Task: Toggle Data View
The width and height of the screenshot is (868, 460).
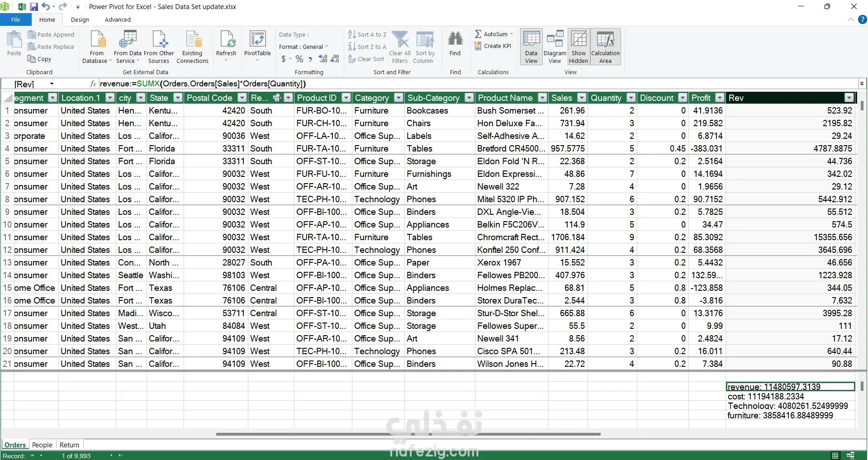Action: [x=531, y=47]
